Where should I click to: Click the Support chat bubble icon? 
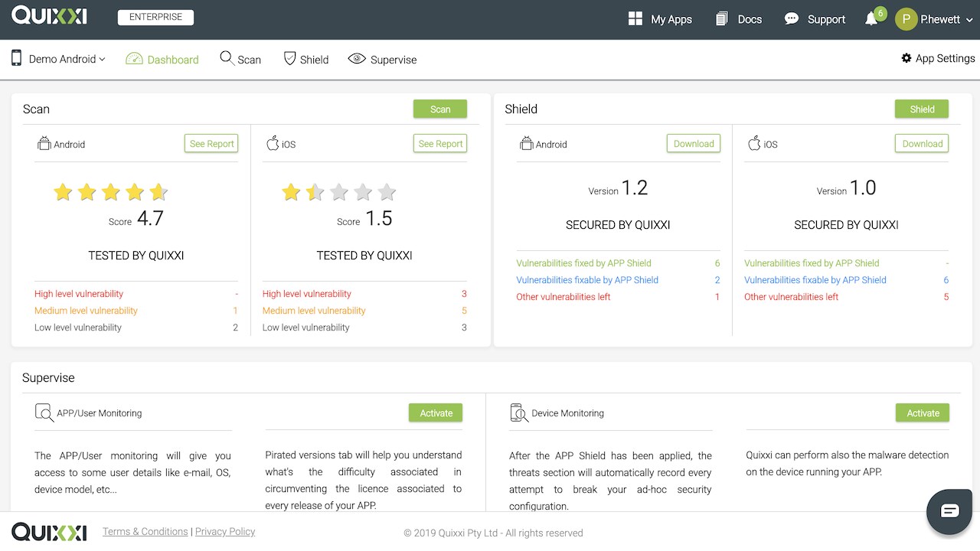792,18
